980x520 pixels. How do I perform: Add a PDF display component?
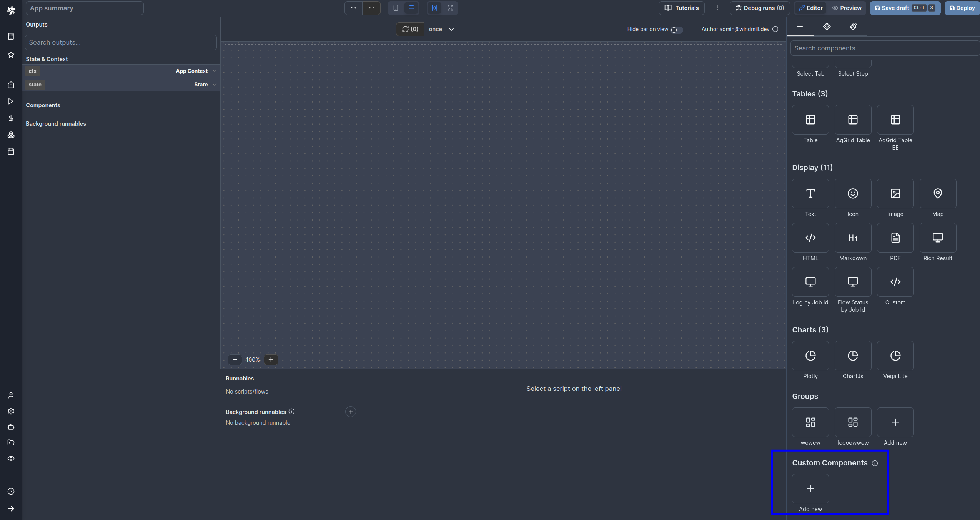click(895, 238)
